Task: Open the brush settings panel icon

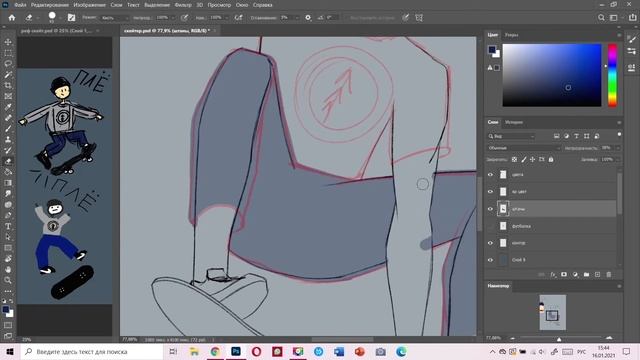Action: [x=71, y=18]
